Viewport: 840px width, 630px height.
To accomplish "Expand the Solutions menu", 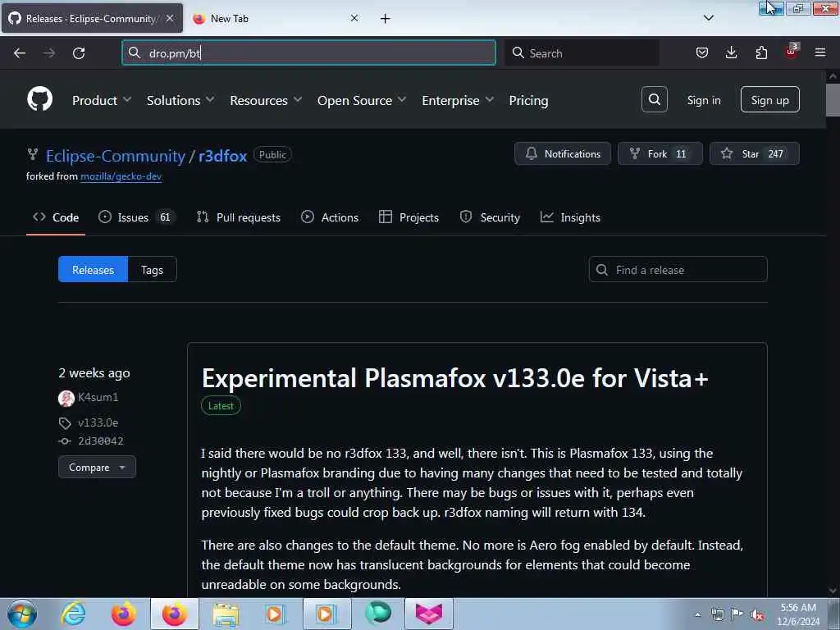I will 180,100.
